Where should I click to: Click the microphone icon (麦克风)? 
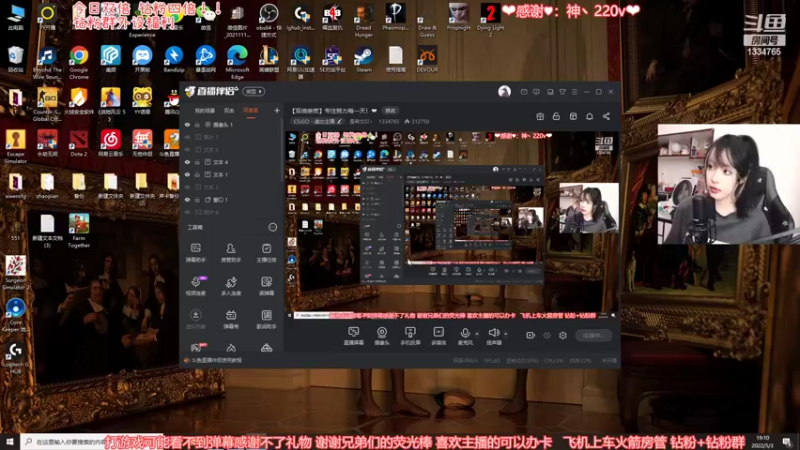pos(465,336)
